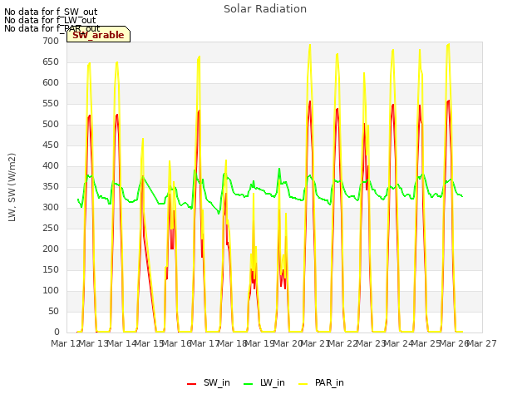Click the 250 y-axis tick label
The height and width of the screenshot is (399, 532).
click(x=51, y=228)
